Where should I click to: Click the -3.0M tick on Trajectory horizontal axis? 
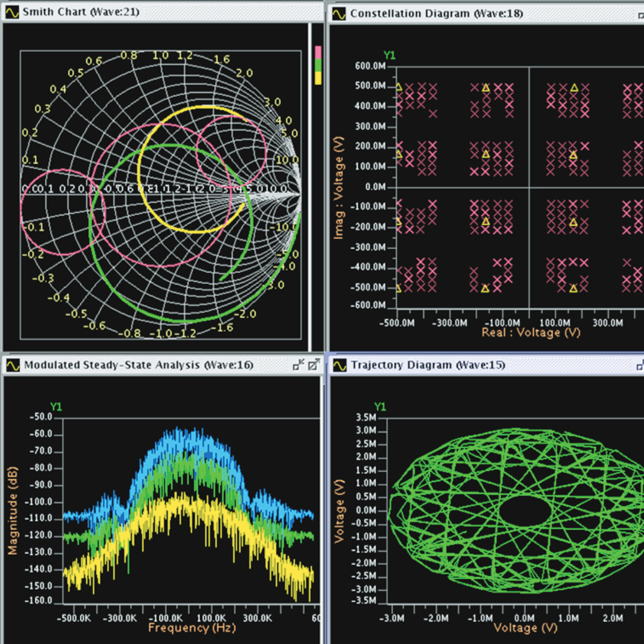392,618
